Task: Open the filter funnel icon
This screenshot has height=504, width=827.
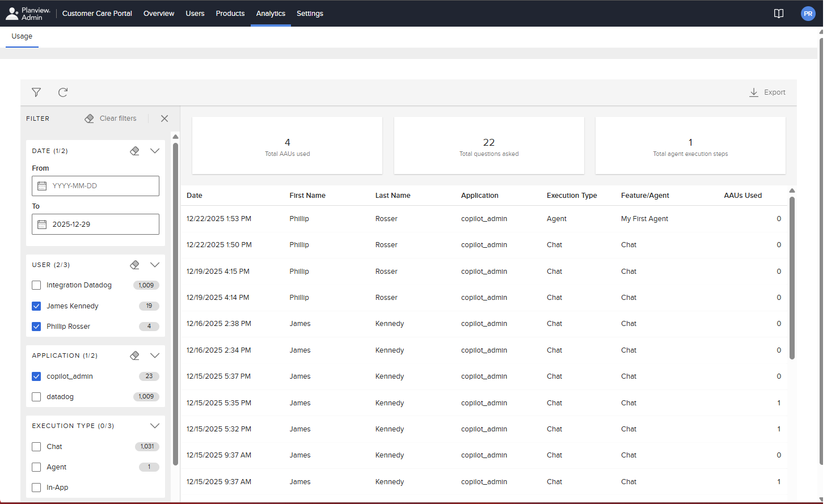Action: (x=36, y=92)
